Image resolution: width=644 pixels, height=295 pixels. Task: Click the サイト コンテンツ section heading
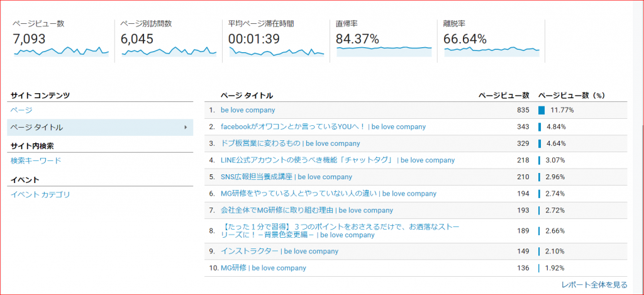[x=40, y=96]
